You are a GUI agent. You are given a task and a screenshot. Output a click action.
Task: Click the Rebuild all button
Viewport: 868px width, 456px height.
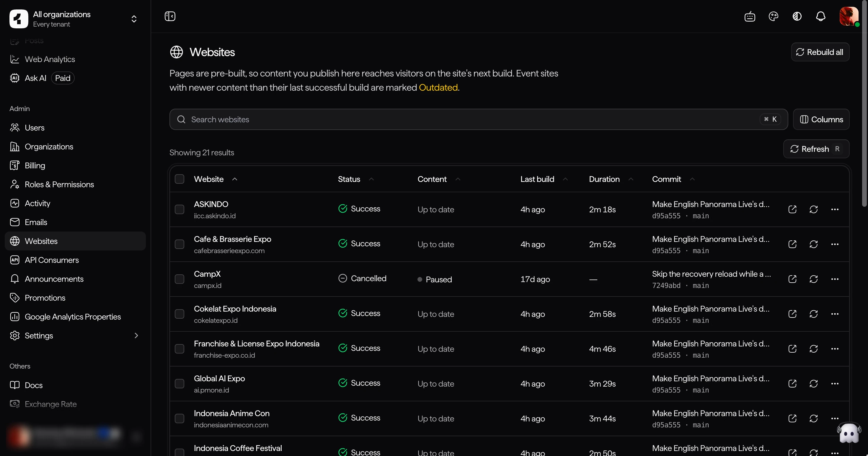pyautogui.click(x=820, y=52)
